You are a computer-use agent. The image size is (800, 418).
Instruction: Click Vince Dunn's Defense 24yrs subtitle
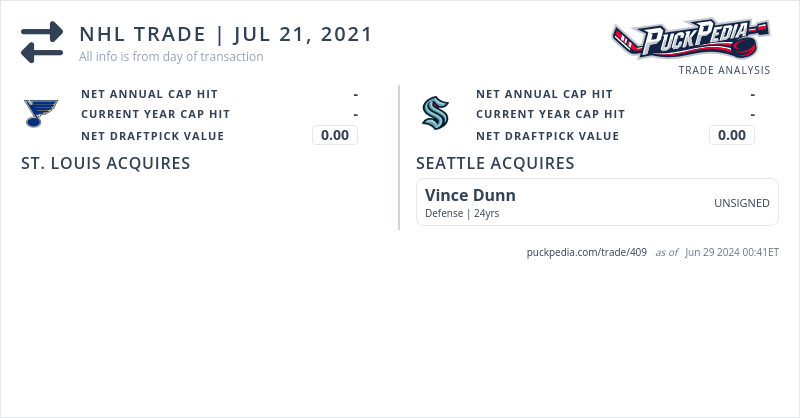pyautogui.click(x=462, y=213)
